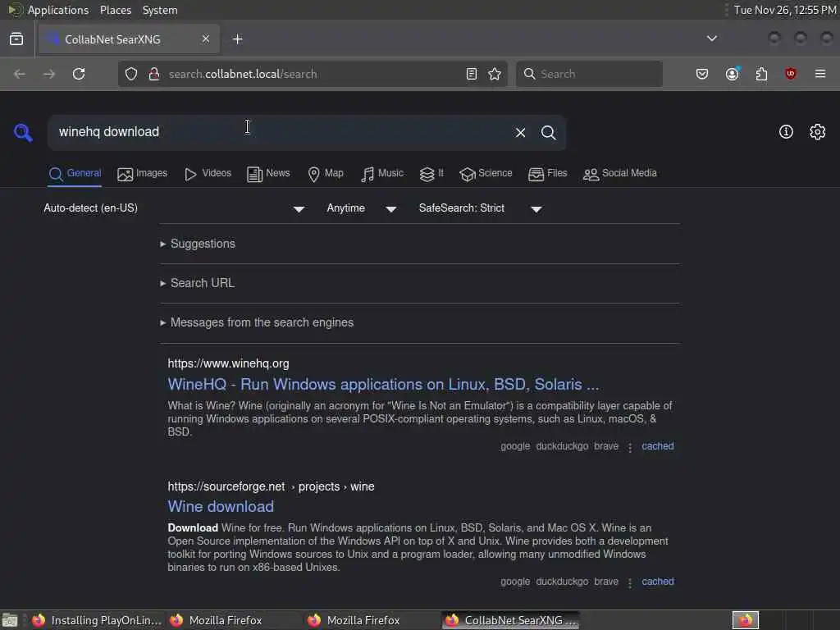Select the General search category

(x=75, y=174)
